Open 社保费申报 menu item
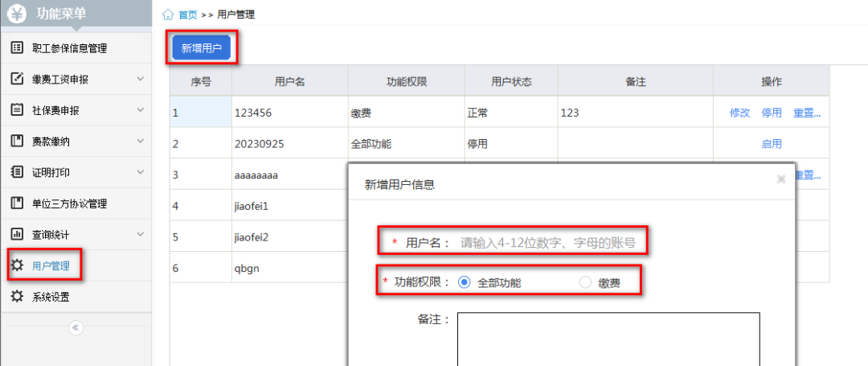Viewport: 868px width, 366px height. (76, 110)
